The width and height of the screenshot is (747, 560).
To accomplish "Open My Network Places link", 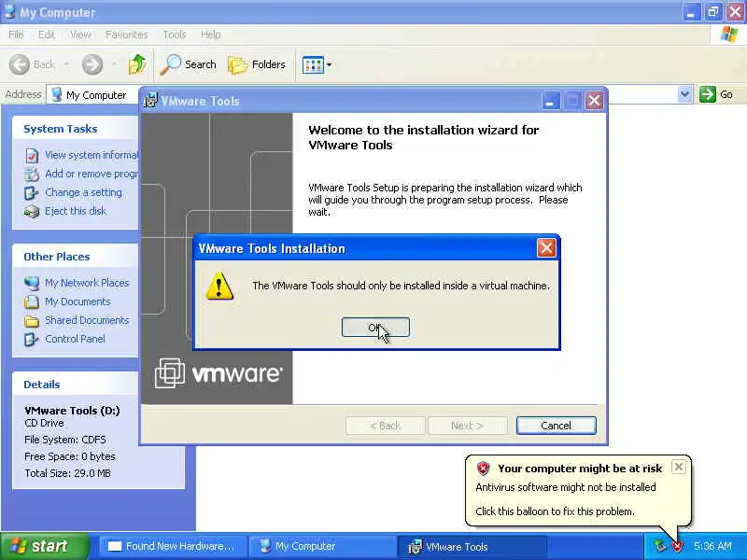I will tap(87, 283).
